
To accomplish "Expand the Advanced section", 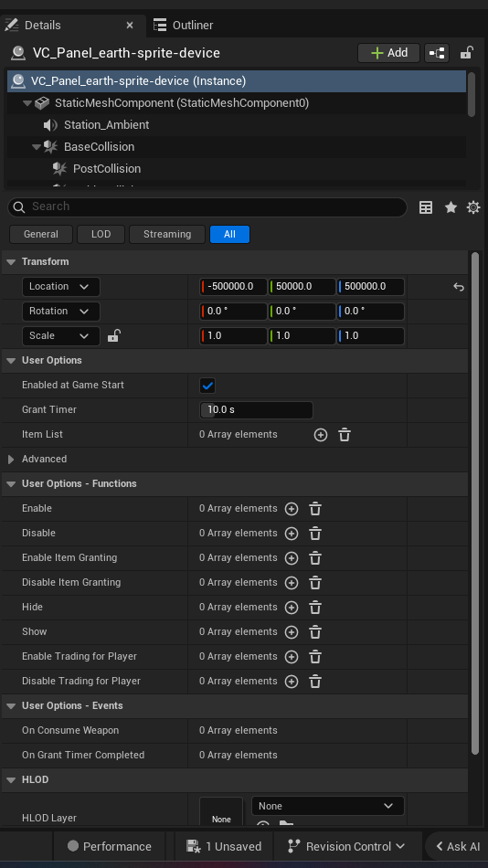I will click(11, 459).
